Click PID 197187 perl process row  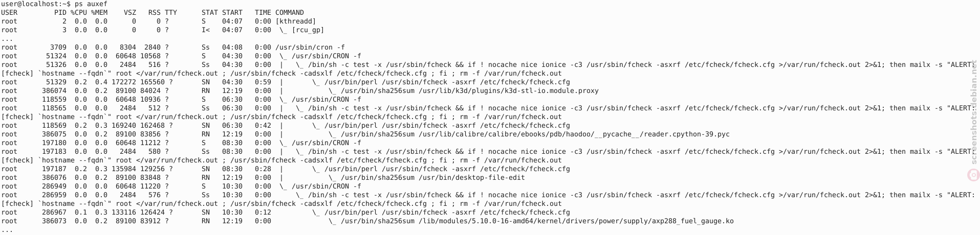pos(286,169)
